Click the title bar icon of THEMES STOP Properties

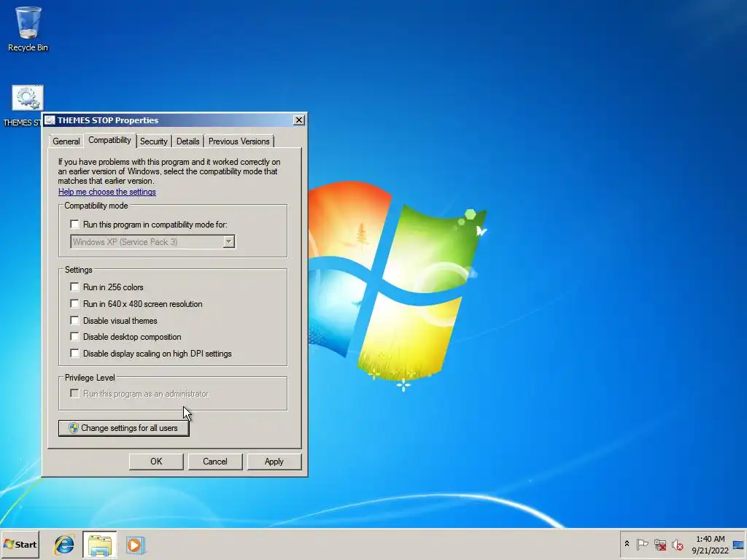pyautogui.click(x=50, y=120)
